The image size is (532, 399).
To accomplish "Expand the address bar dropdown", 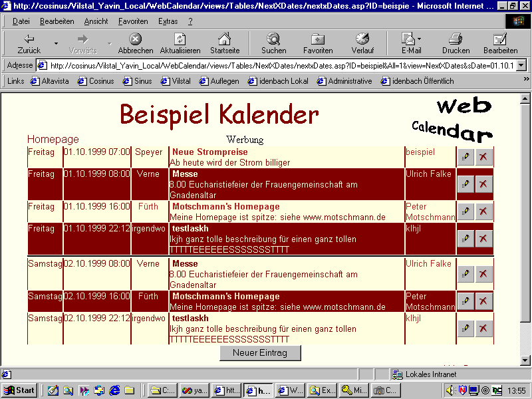I will click(x=521, y=66).
